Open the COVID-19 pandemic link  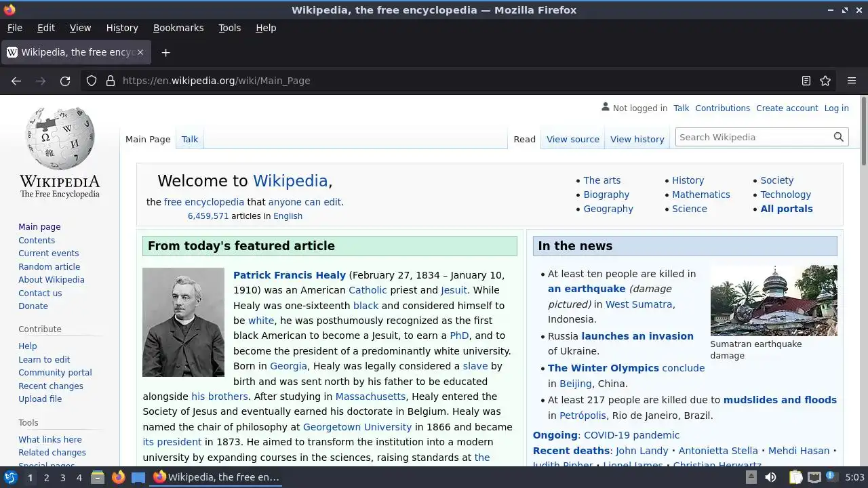[631, 435]
